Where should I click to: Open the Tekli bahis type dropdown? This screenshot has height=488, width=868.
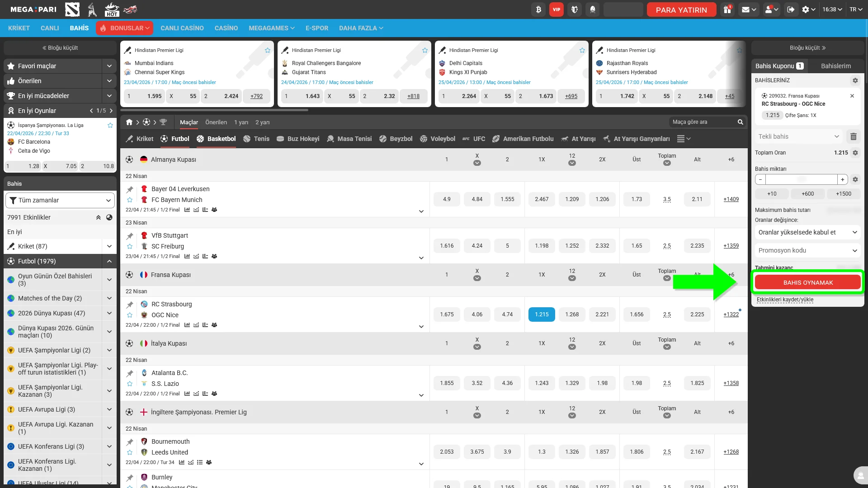tap(798, 136)
